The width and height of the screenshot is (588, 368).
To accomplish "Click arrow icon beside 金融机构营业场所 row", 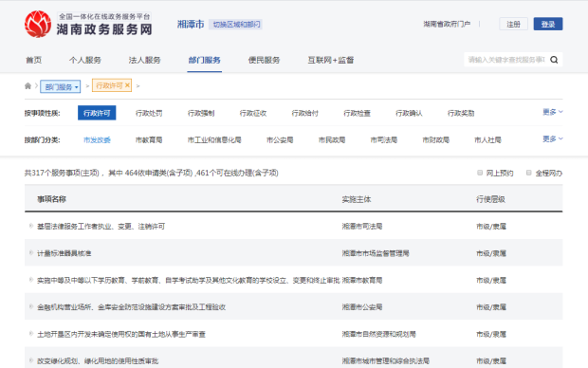I will [31, 307].
